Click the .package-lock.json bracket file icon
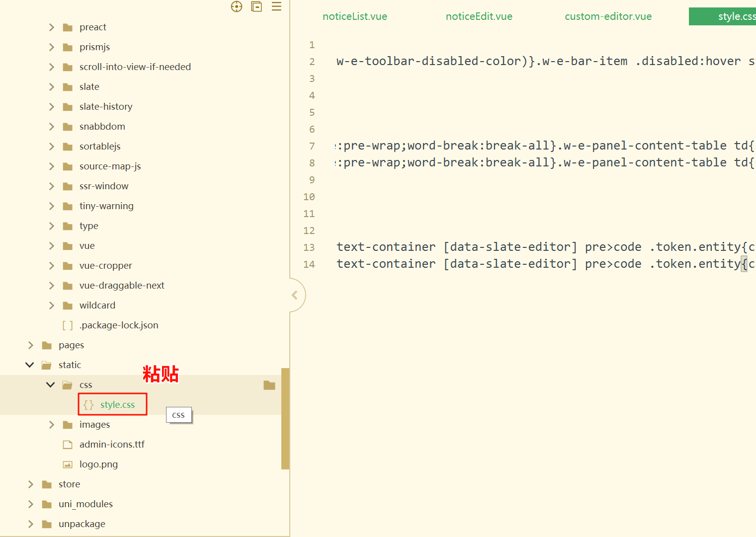The image size is (756, 537). [x=68, y=325]
